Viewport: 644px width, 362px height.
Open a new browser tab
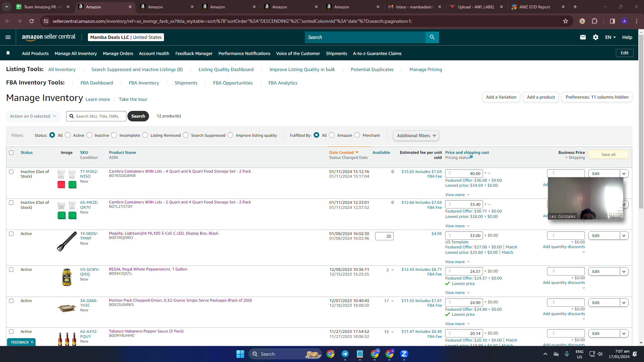575,7
